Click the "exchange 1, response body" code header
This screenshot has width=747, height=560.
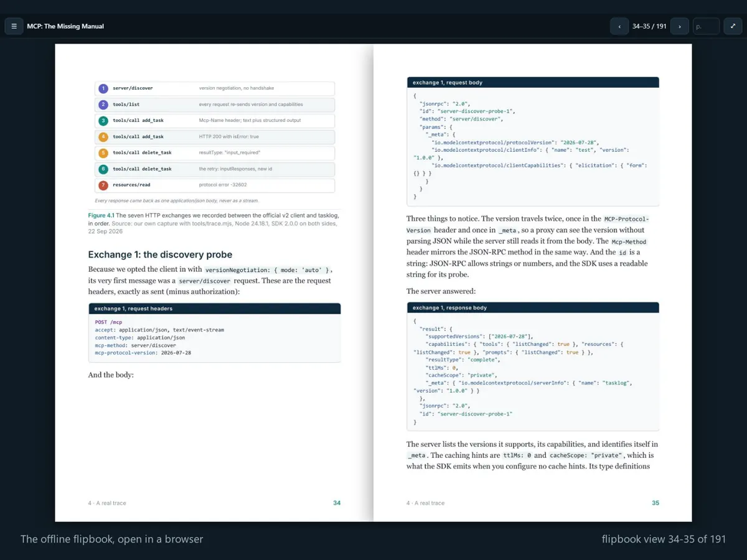click(533, 308)
